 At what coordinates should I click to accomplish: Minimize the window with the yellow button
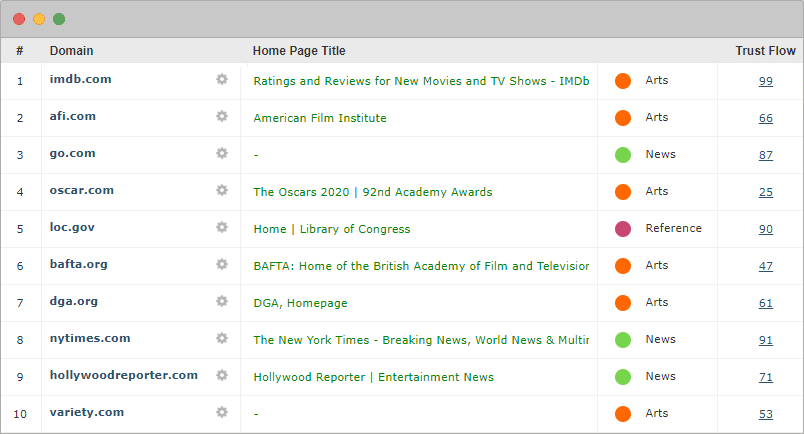point(39,19)
